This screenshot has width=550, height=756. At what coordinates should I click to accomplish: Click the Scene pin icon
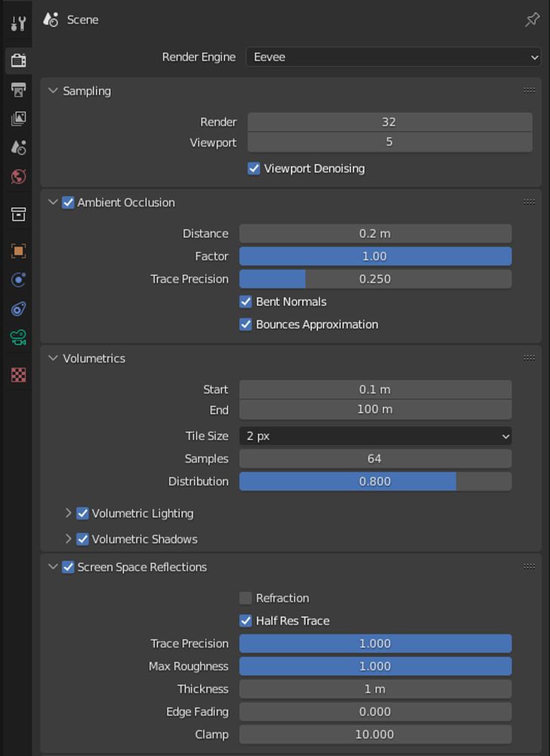tap(532, 20)
